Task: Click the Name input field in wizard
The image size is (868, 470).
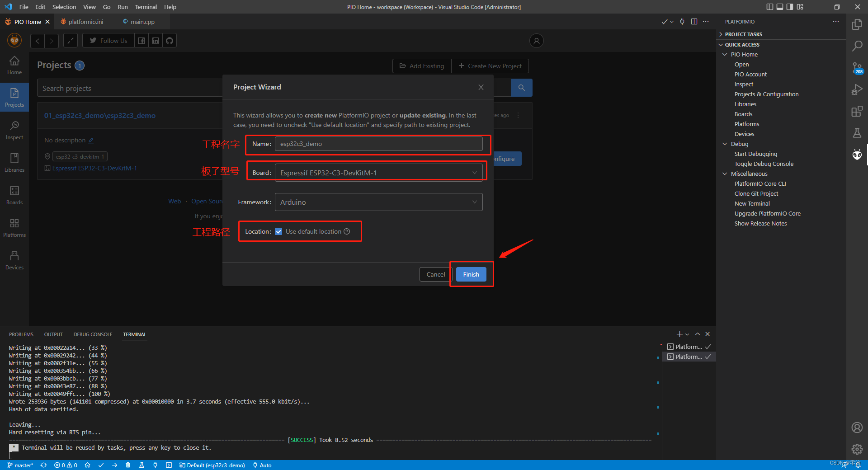Action: coord(379,144)
